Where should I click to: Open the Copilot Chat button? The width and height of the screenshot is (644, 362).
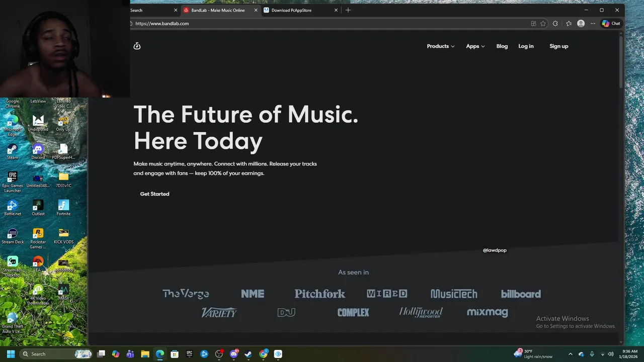point(611,24)
